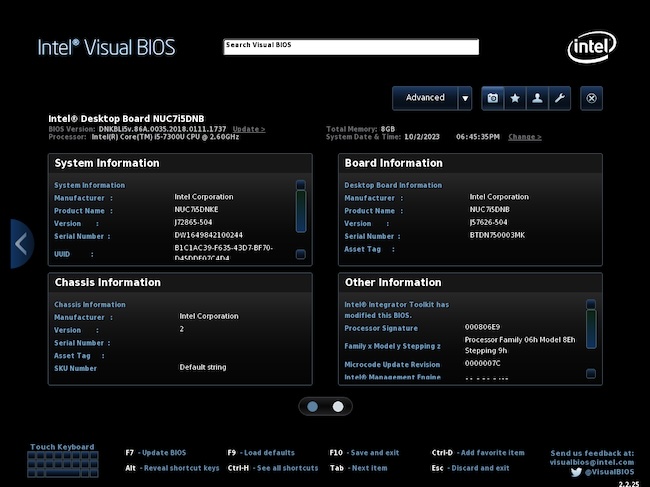The image size is (650, 487).
Task: Click the circled X exit icon
Action: [x=592, y=98]
